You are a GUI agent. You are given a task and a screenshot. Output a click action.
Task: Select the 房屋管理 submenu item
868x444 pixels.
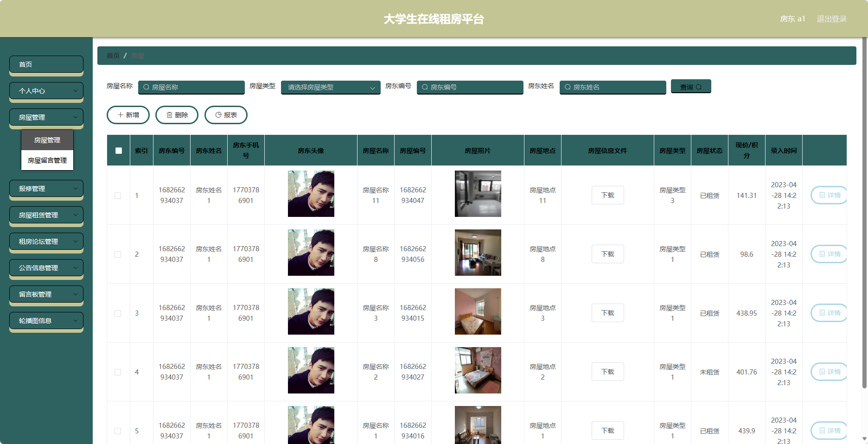pos(47,140)
